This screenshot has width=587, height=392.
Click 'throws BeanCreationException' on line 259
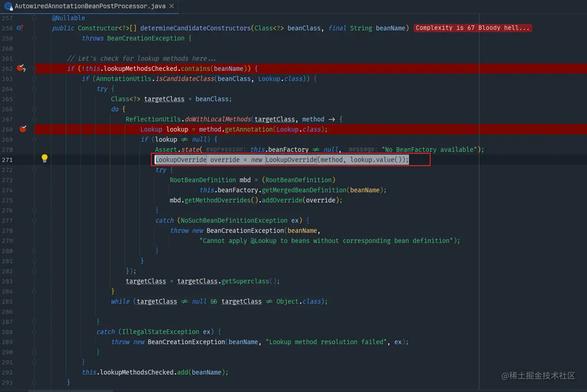coord(133,38)
